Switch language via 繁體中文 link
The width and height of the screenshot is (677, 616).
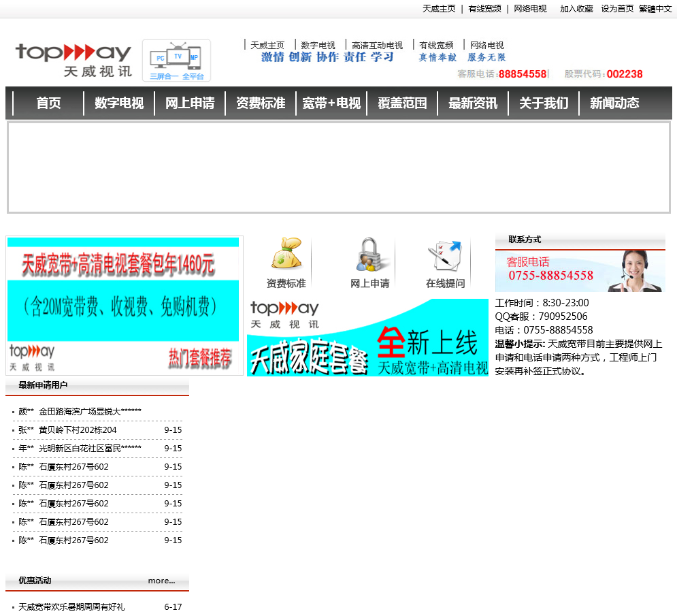(655, 9)
